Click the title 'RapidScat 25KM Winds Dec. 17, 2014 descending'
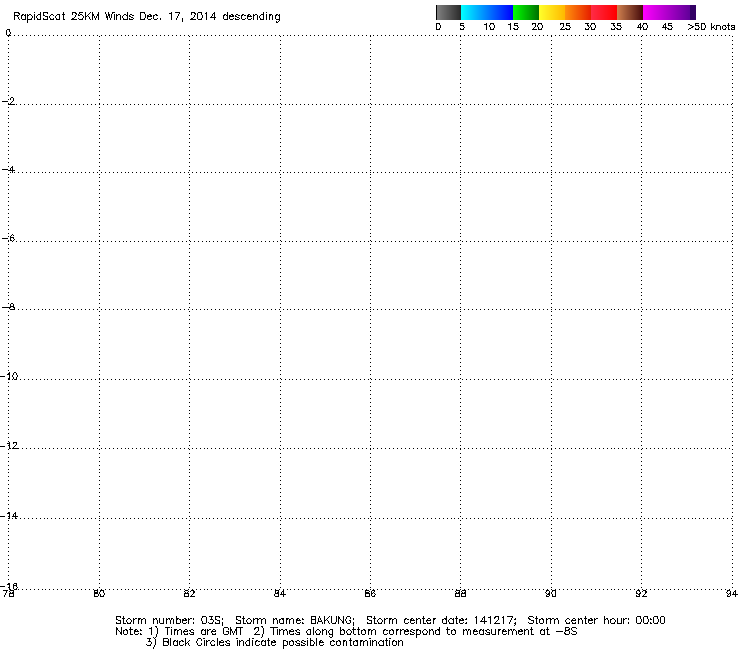The image size is (740, 650). (x=147, y=17)
